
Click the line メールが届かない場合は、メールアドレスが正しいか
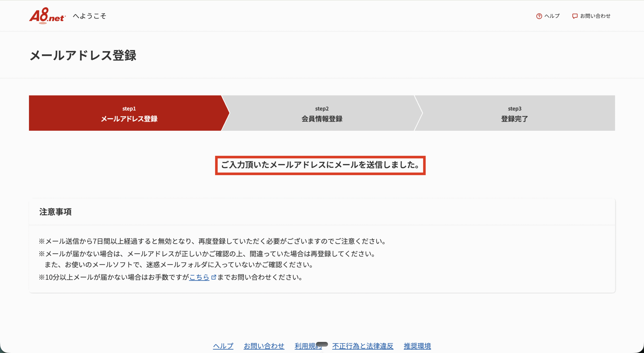207,254
